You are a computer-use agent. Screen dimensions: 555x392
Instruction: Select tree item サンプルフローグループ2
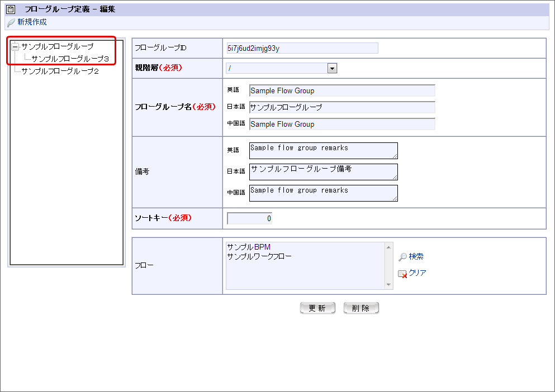click(x=60, y=71)
